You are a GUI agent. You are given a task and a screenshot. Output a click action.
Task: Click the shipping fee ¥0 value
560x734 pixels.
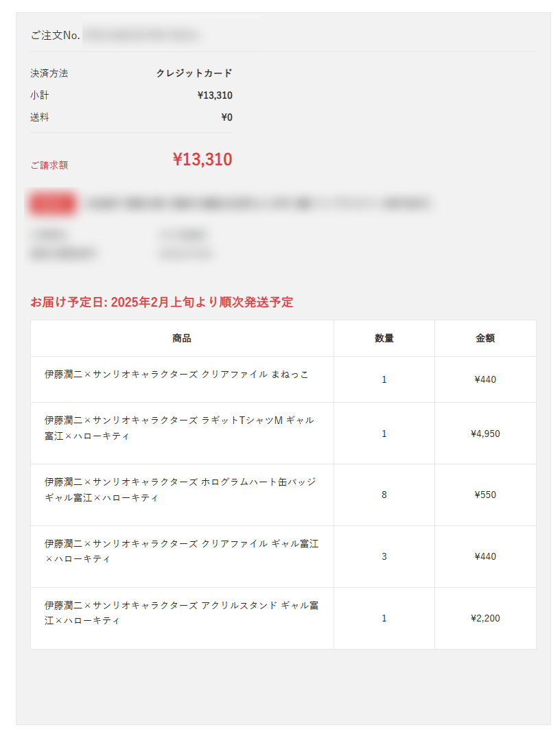227,117
